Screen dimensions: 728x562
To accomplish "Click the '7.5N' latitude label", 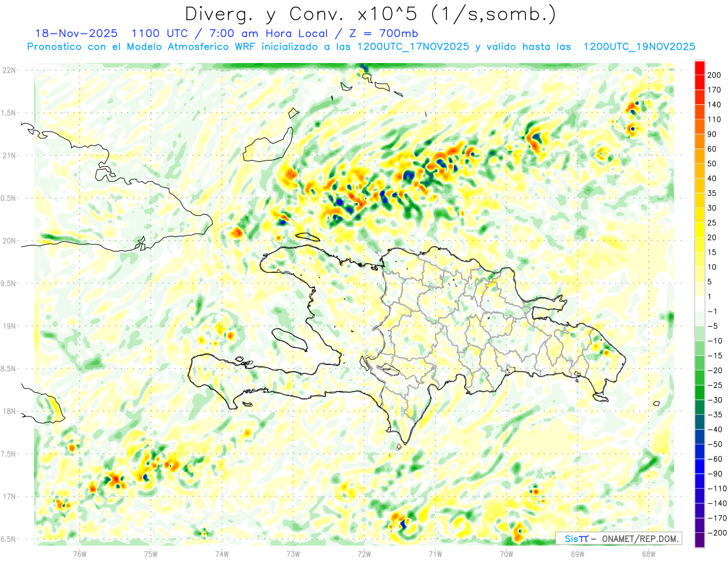I will (8, 455).
